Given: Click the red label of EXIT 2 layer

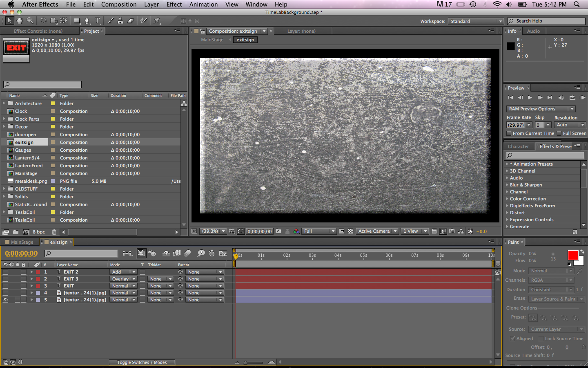Looking at the screenshot, I should 38,272.
